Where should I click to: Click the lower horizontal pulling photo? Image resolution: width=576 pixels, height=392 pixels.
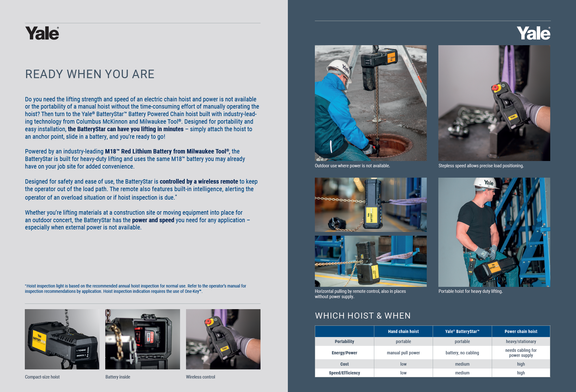[x=371, y=261]
